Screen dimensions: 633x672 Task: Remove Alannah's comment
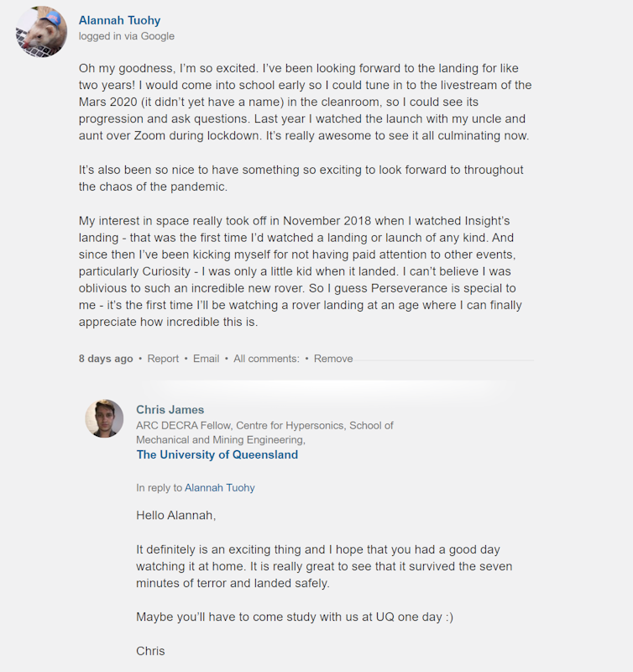click(x=333, y=359)
